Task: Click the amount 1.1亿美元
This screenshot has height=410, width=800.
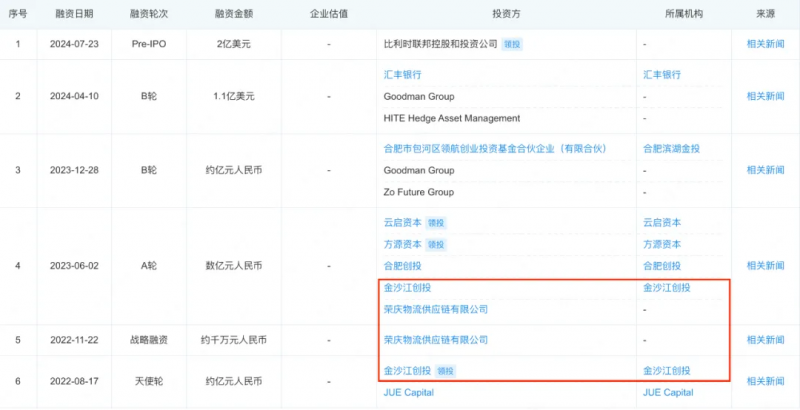Action: (234, 96)
